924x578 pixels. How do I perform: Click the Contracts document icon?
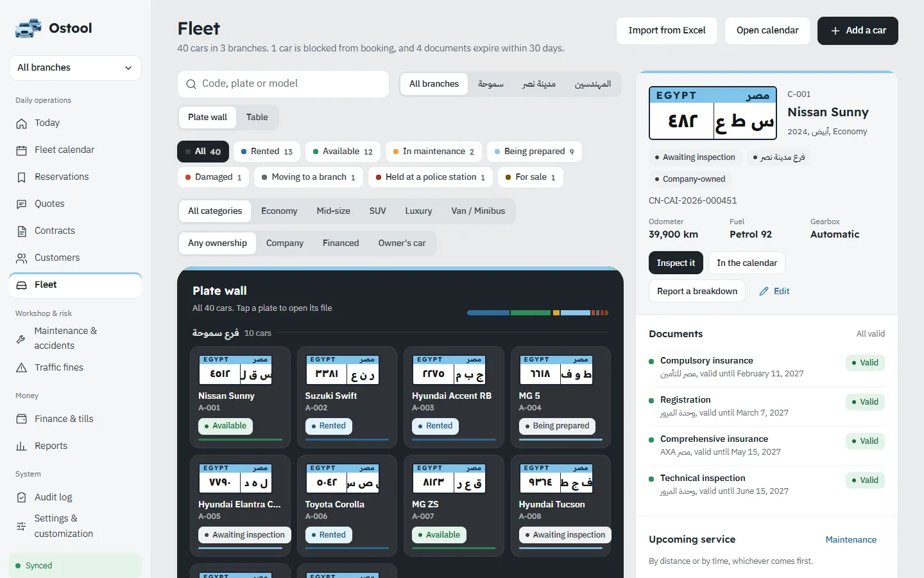point(22,231)
